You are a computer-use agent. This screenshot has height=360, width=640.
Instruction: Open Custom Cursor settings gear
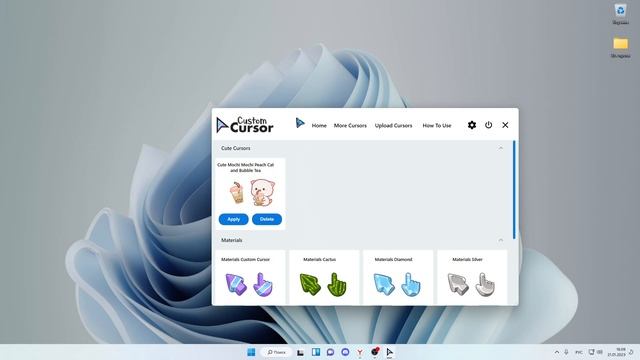pyautogui.click(x=472, y=125)
